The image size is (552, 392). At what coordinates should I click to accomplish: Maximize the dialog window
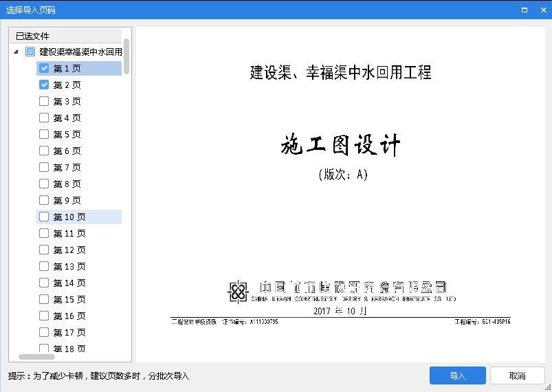(x=524, y=10)
